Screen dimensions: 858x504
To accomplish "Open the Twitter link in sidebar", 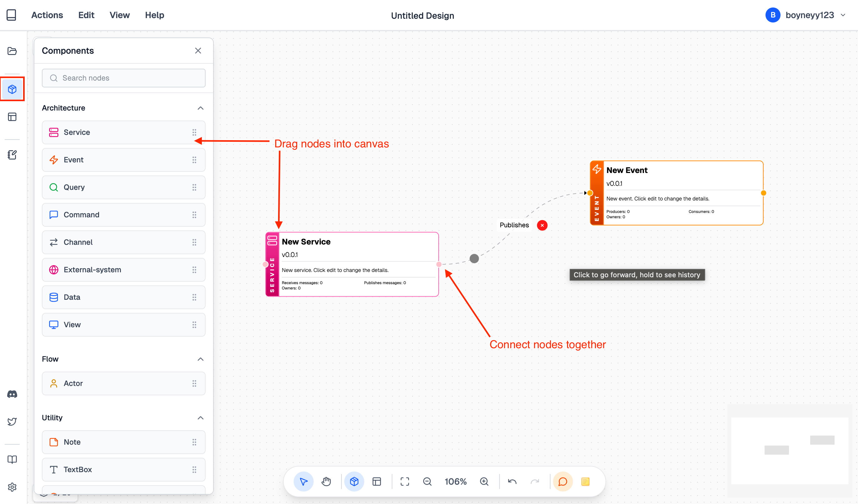I will tap(12, 421).
